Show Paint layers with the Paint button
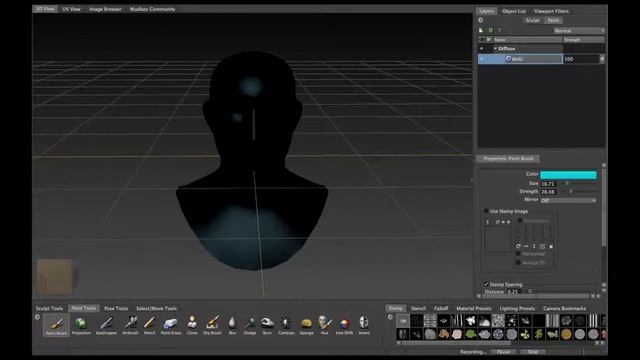The image size is (640, 360). pyautogui.click(x=553, y=20)
